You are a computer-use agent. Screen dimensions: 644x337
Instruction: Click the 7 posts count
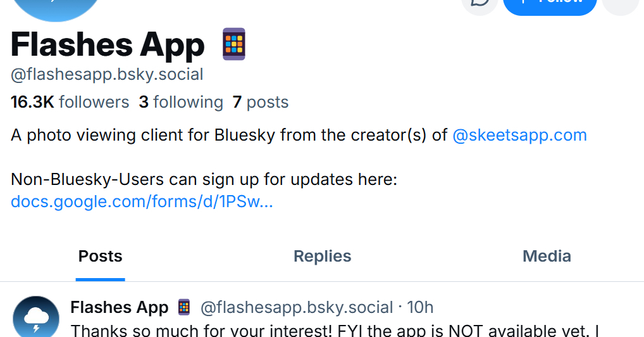click(x=261, y=102)
